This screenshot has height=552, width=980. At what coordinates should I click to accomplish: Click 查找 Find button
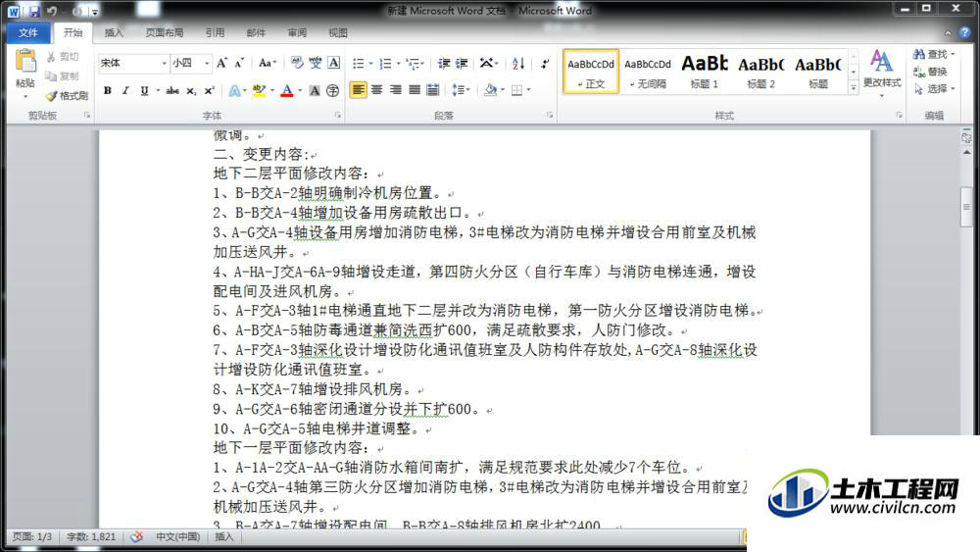click(x=934, y=54)
